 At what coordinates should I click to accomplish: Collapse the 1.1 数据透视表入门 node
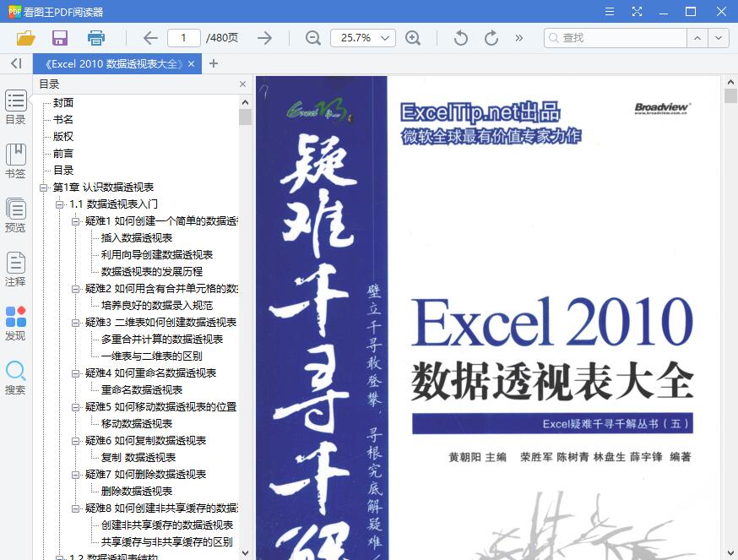(x=59, y=204)
